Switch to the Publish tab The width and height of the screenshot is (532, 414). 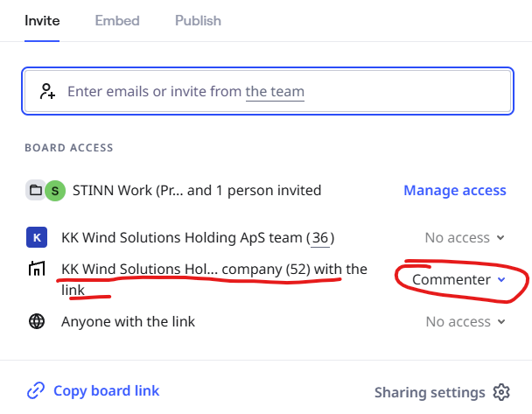(x=198, y=21)
